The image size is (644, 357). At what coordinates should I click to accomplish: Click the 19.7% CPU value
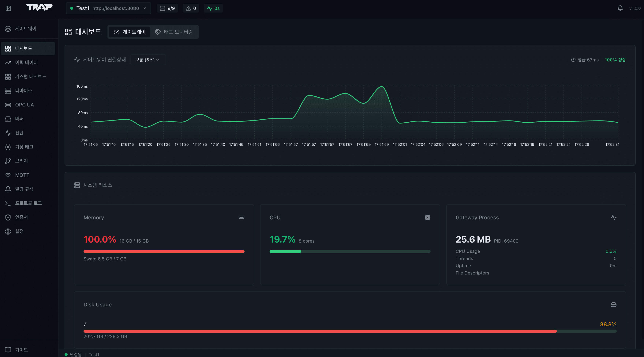point(283,240)
